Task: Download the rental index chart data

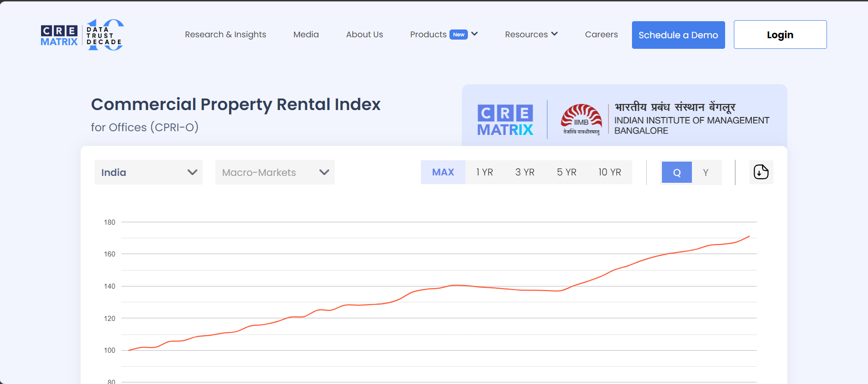Action: 761,172
